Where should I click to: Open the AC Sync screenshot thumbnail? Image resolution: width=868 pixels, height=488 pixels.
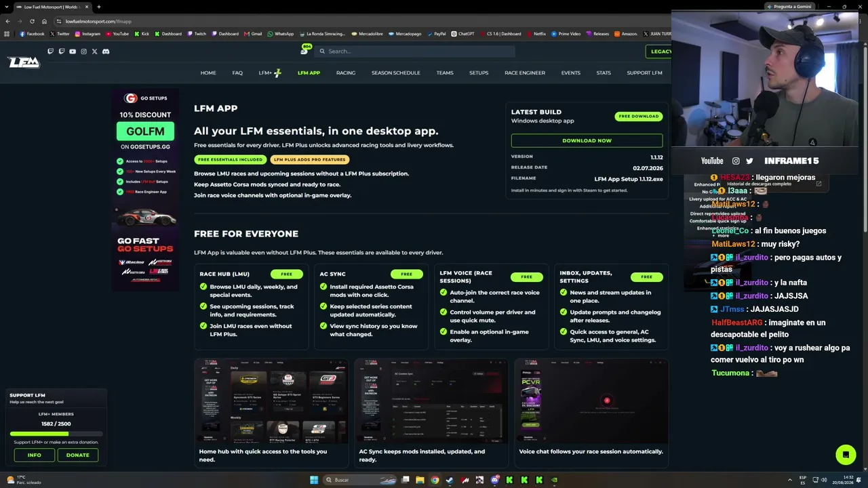431,401
